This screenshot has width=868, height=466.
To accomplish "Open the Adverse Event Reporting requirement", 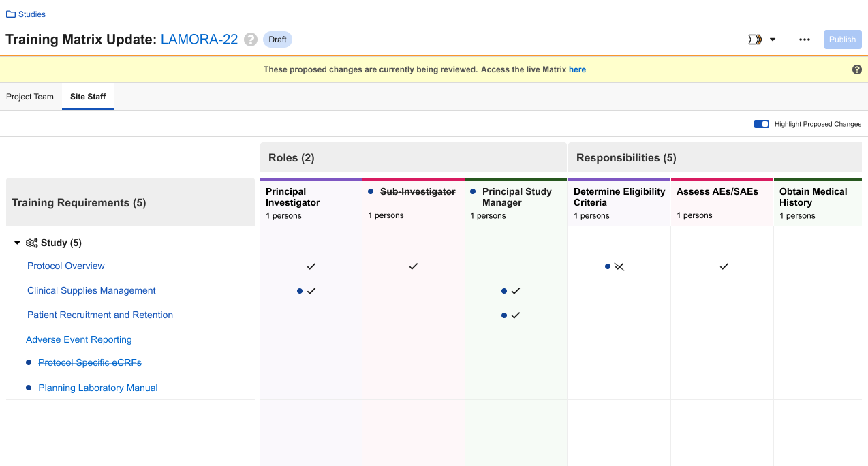I will (x=79, y=339).
